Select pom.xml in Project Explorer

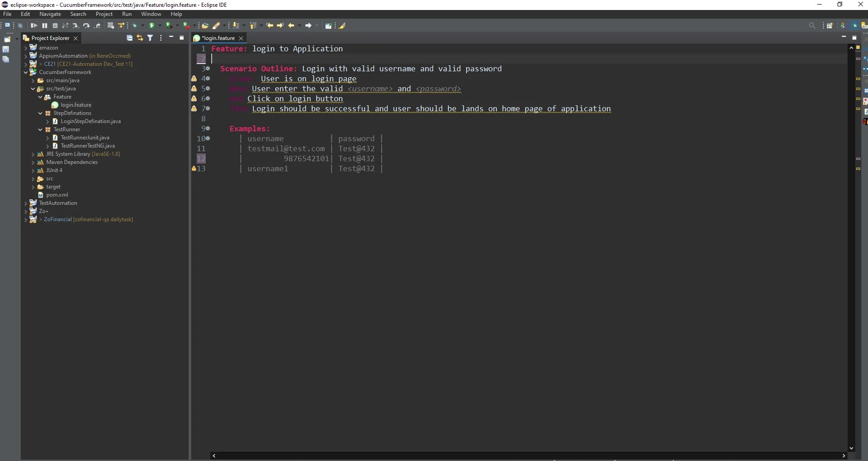coord(57,195)
